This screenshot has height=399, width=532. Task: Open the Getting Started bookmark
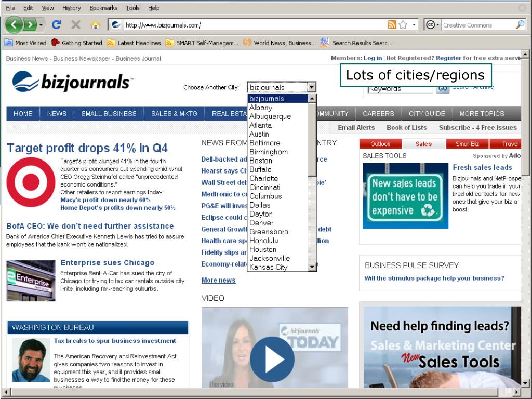tap(77, 43)
